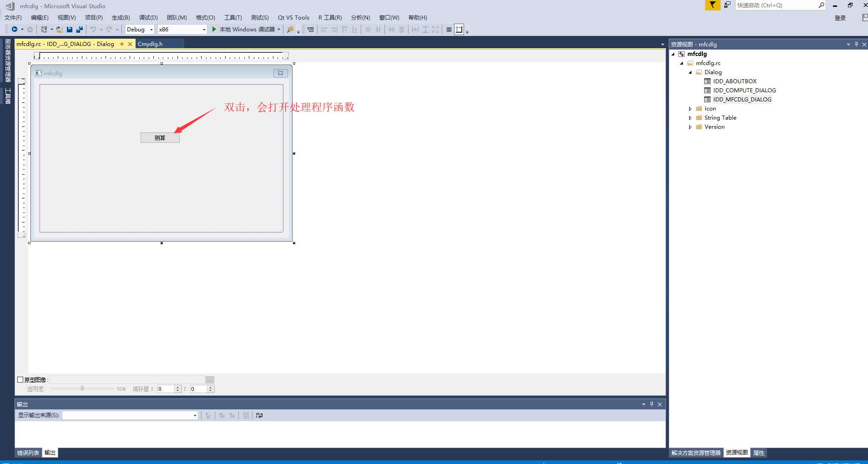Click the make same width icon
The image size is (868, 464).
(x=415, y=30)
